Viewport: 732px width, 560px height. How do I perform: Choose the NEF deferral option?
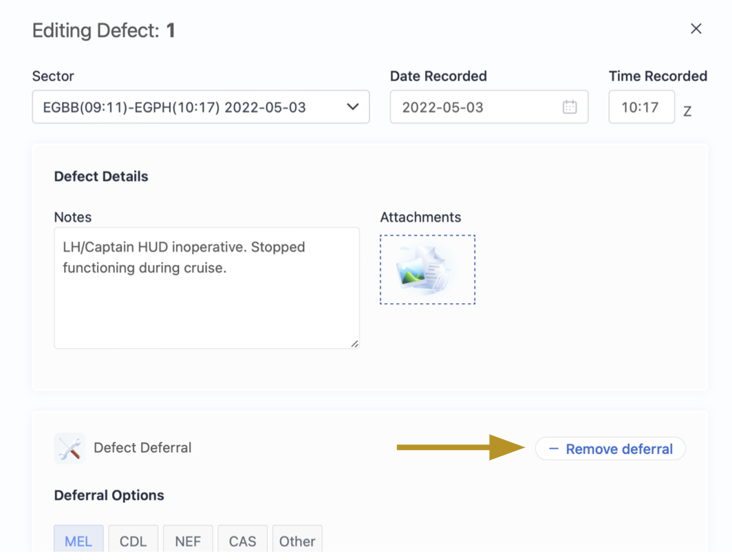pos(188,541)
